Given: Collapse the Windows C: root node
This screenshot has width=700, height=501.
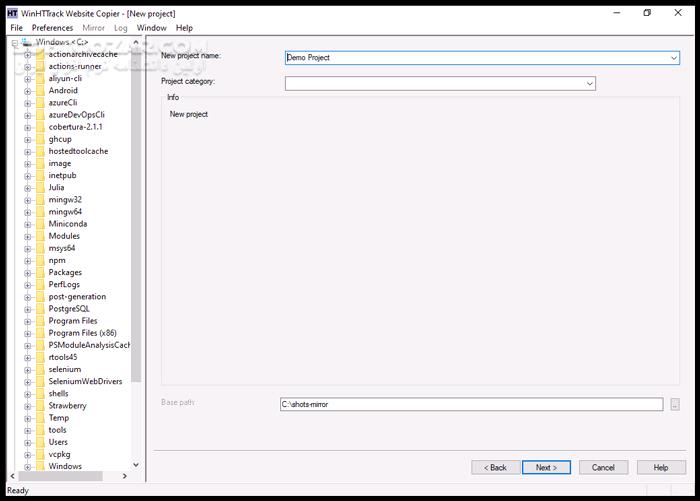Looking at the screenshot, I should point(15,43).
